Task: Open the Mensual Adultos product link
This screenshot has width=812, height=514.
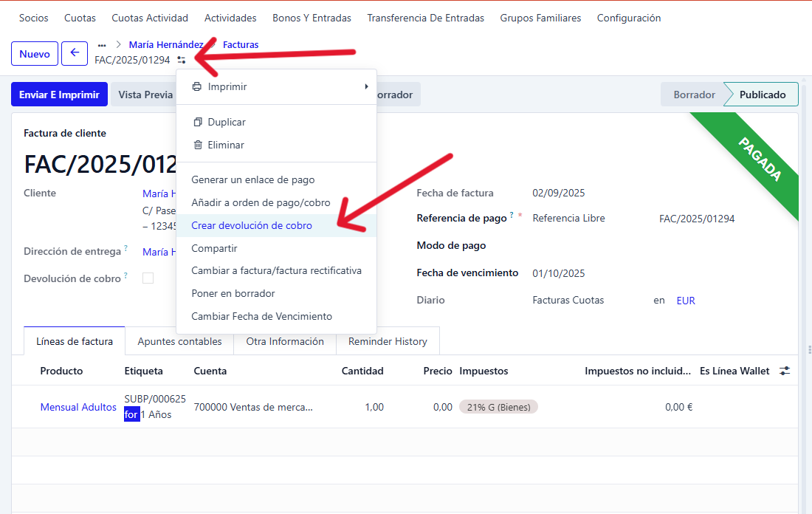Action: 78,407
